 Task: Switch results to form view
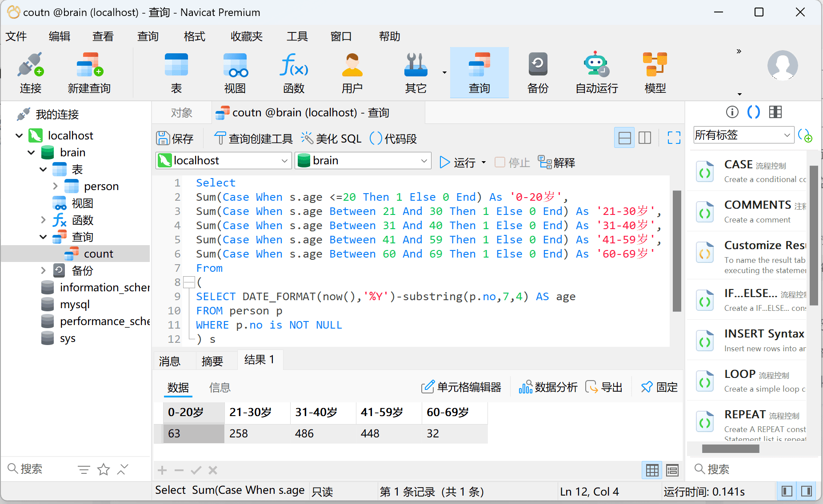tap(672, 470)
